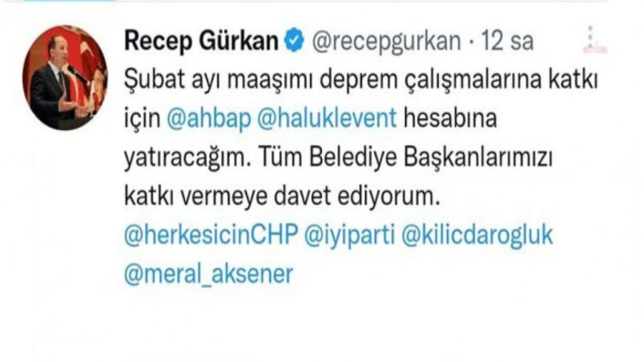Open the @iyiparti mention

(x=350, y=236)
